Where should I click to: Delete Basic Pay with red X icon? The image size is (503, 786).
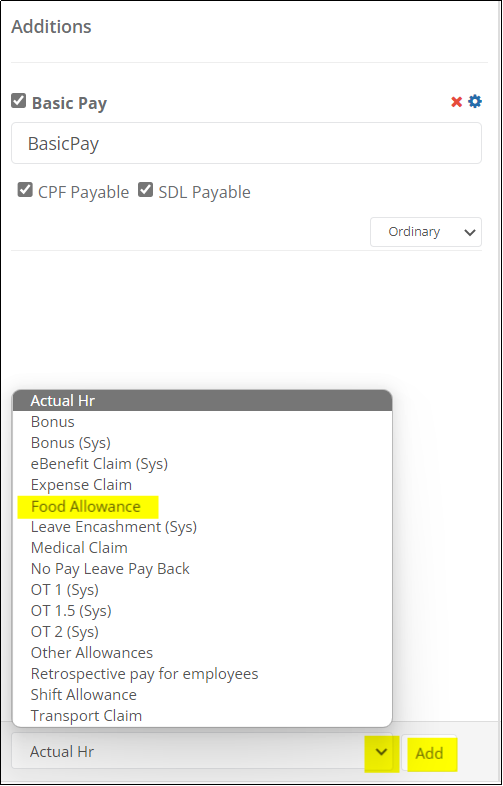coord(456,102)
